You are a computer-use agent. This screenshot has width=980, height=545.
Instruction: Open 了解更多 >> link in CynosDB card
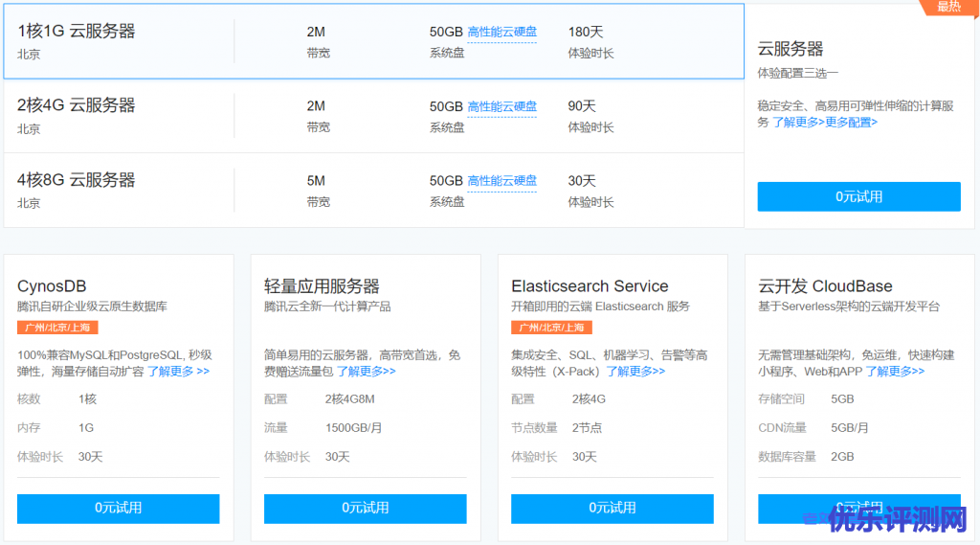click(178, 371)
